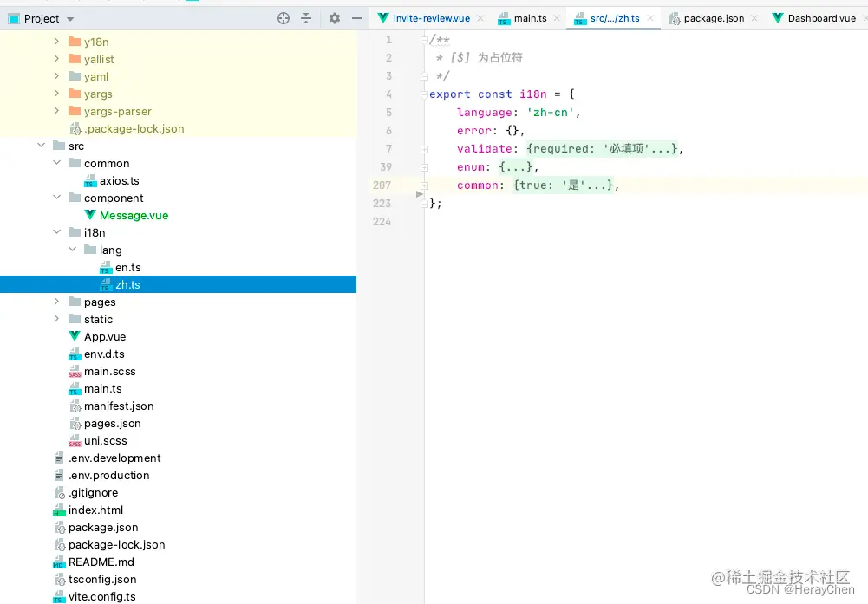This screenshot has height=604, width=868.
Task: Close the invite-review.vue tab
Action: click(x=480, y=18)
